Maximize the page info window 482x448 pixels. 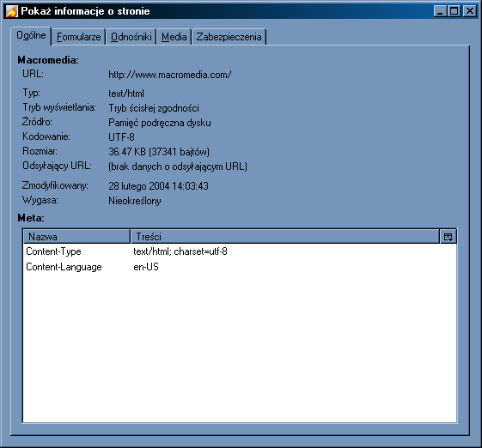(x=454, y=11)
